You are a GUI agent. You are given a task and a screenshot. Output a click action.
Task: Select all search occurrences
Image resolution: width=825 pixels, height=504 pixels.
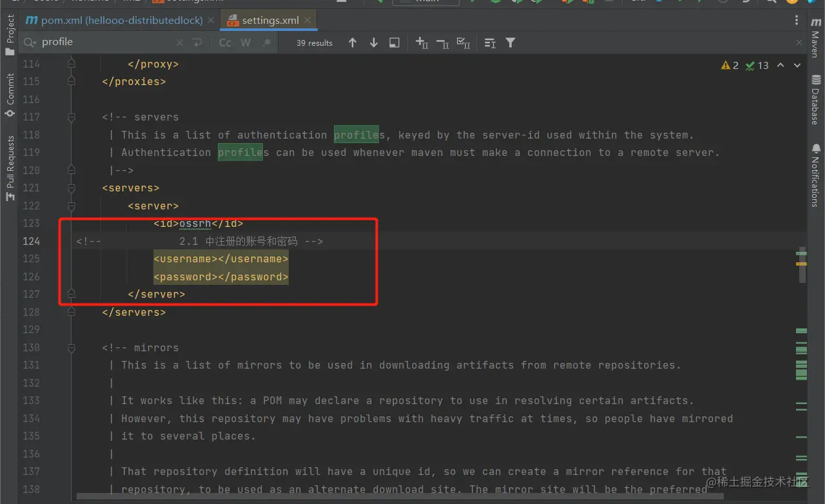point(463,43)
